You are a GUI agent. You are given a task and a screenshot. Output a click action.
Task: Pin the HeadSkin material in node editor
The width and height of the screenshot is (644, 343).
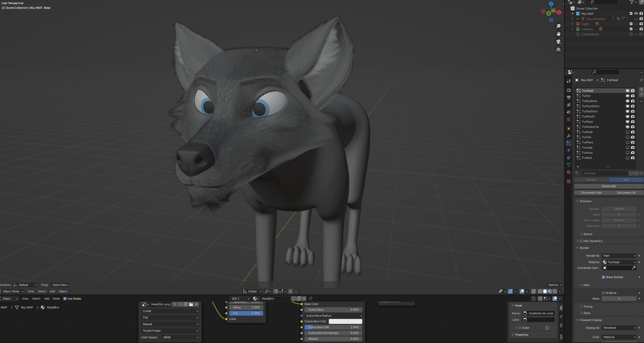(310, 299)
